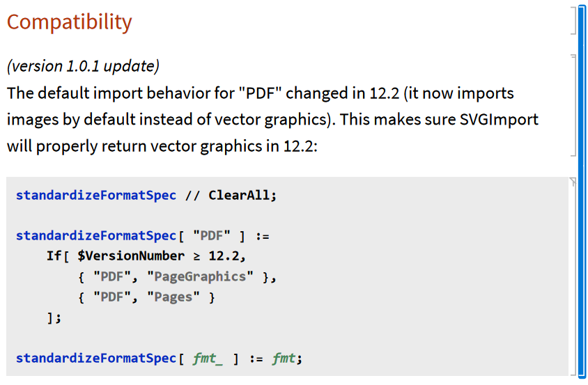Click the fmt_ pattern argument
The height and width of the screenshot is (385, 588).
tap(208, 359)
